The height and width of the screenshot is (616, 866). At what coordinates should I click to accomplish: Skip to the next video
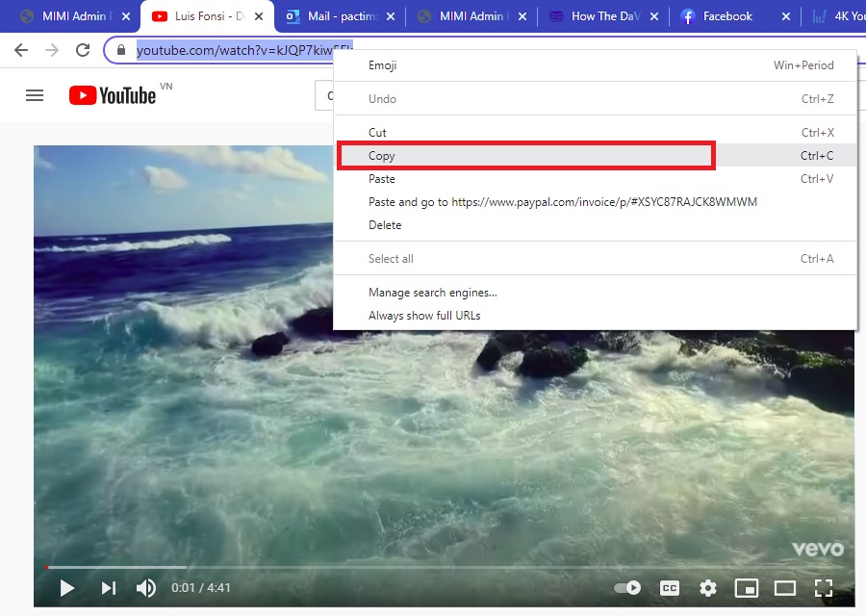point(108,587)
